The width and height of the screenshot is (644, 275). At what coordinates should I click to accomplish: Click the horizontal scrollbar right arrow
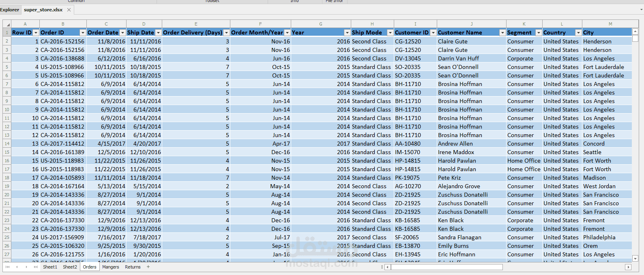(x=628, y=267)
